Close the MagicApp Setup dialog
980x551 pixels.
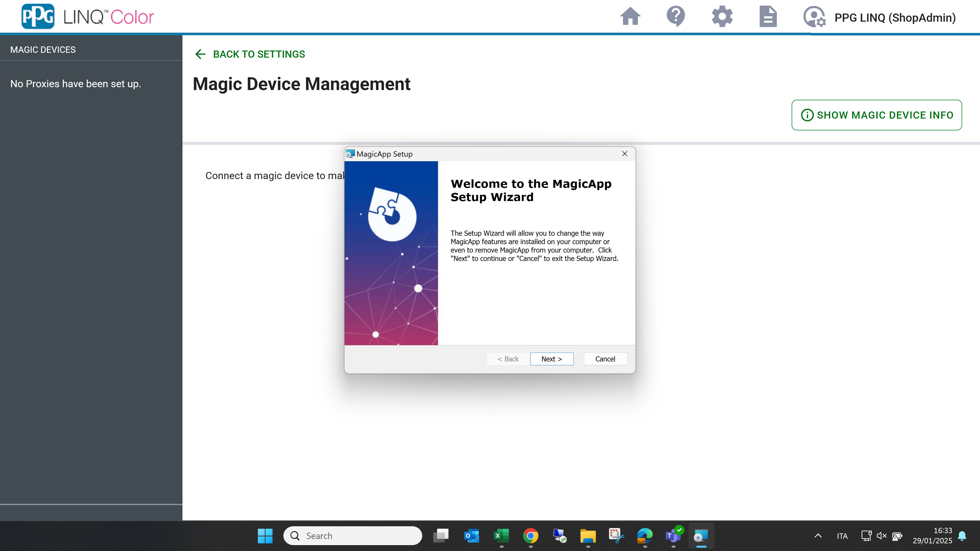[x=624, y=154]
